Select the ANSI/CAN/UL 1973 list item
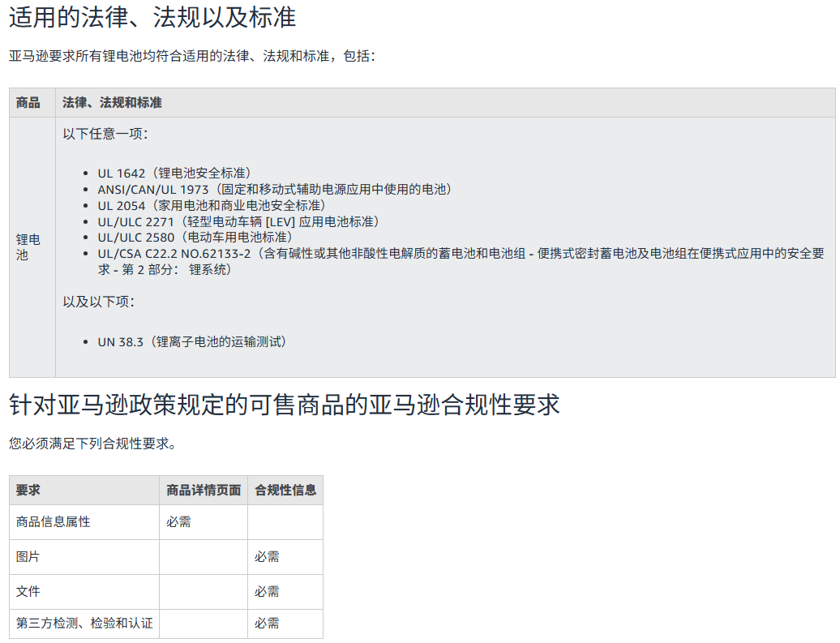840x643 pixels. 275,189
